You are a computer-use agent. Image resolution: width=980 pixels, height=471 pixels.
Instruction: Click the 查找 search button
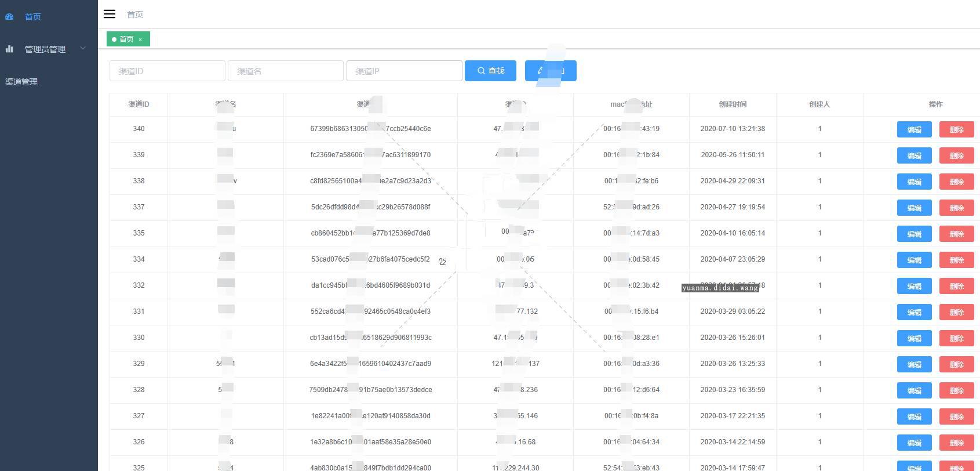[x=490, y=71]
